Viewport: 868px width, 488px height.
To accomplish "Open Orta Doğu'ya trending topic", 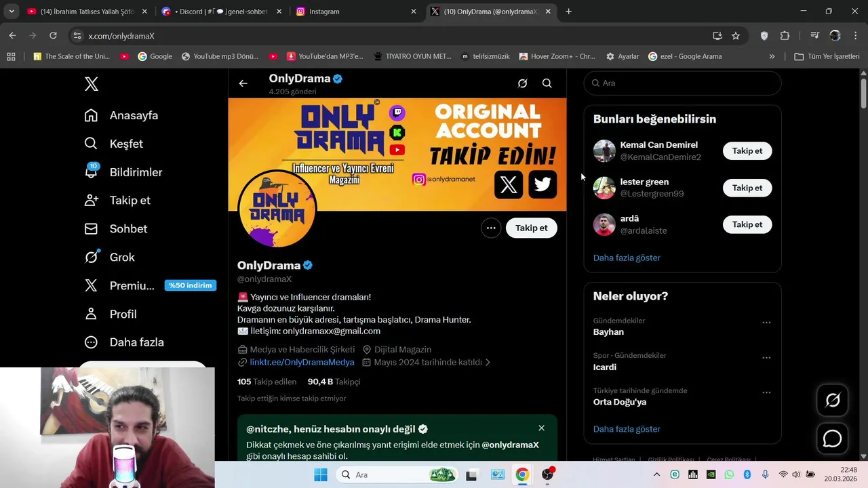I will 620,402.
